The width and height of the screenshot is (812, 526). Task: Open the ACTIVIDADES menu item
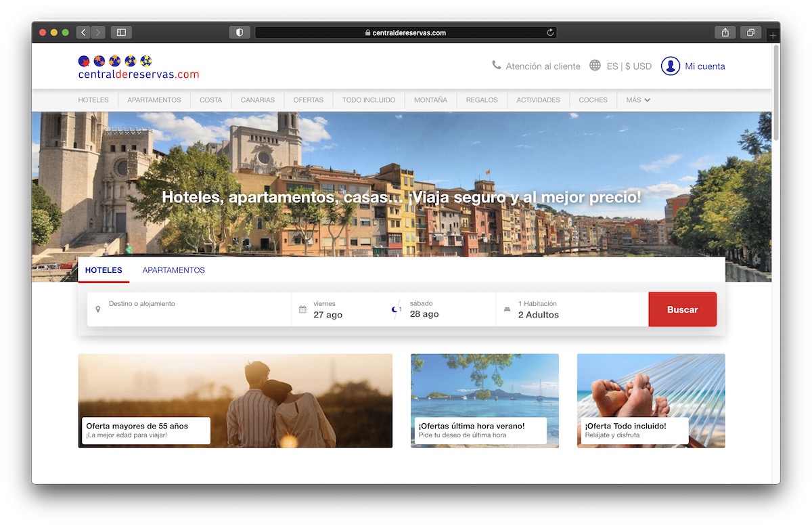click(x=539, y=100)
